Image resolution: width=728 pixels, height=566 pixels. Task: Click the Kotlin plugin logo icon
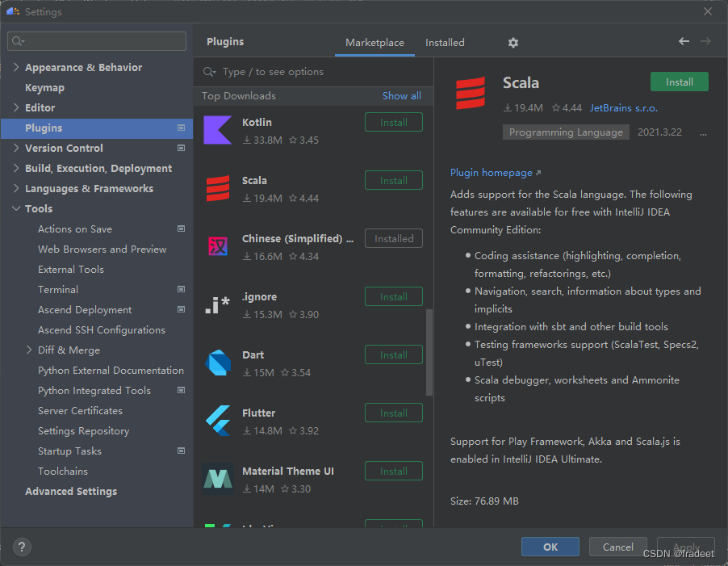click(x=217, y=130)
